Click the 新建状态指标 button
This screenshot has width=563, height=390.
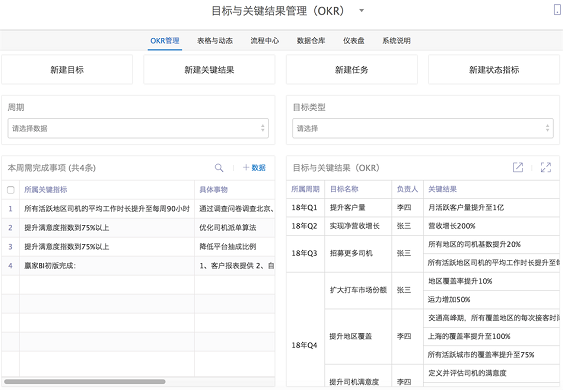[494, 70]
